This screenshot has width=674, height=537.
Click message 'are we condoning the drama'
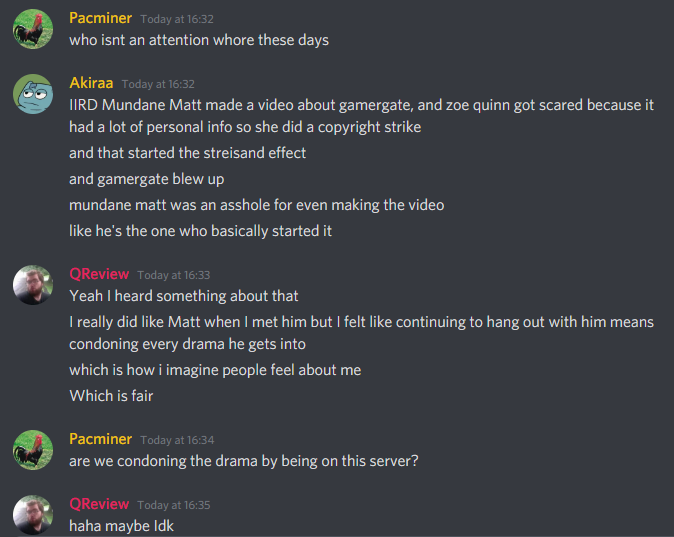[x=244, y=461]
